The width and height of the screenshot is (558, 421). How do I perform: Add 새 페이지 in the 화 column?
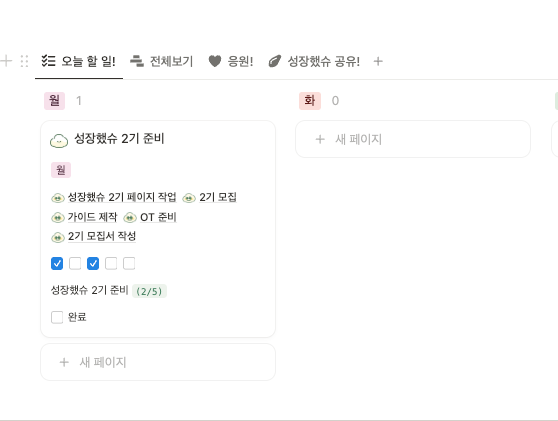pos(413,139)
